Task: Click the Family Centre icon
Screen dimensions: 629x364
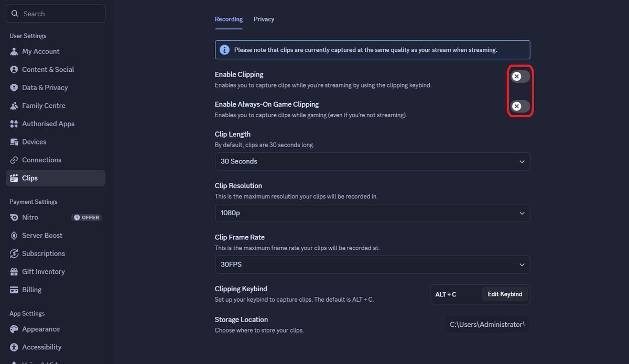Action: [x=14, y=106]
